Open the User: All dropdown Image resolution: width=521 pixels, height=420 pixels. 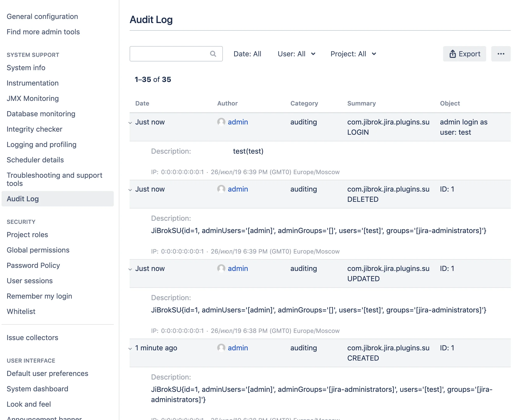click(x=296, y=54)
